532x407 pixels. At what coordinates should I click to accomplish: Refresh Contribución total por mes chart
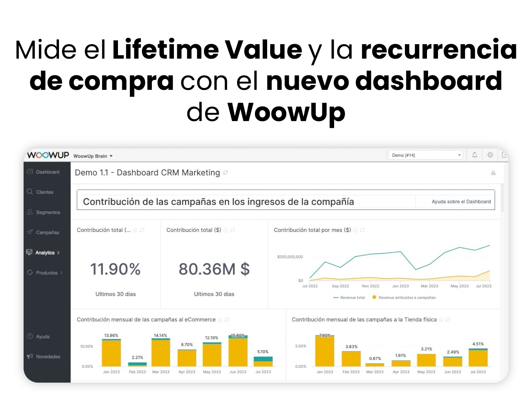(362, 230)
